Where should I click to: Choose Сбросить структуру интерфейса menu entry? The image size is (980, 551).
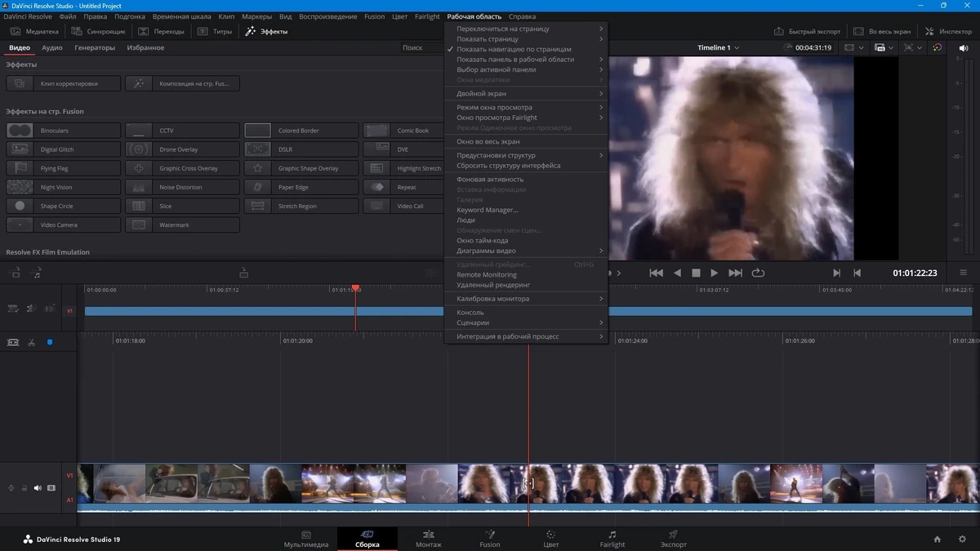525,166
